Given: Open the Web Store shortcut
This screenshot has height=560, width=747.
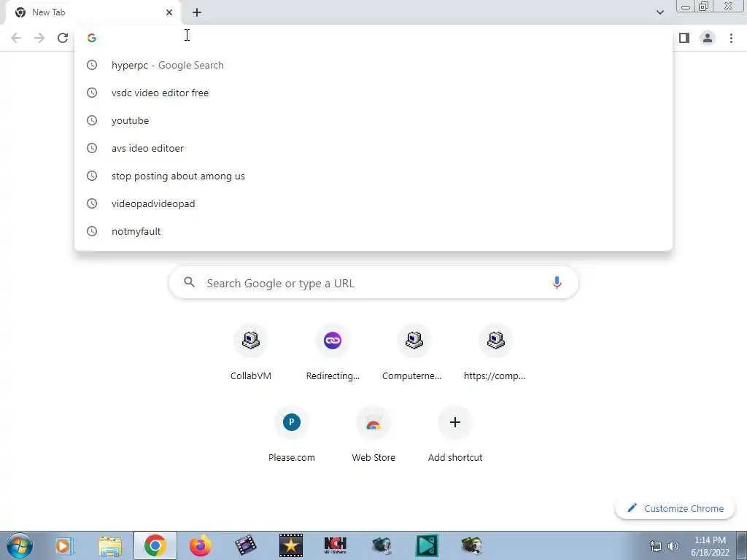Looking at the screenshot, I should (x=373, y=435).
